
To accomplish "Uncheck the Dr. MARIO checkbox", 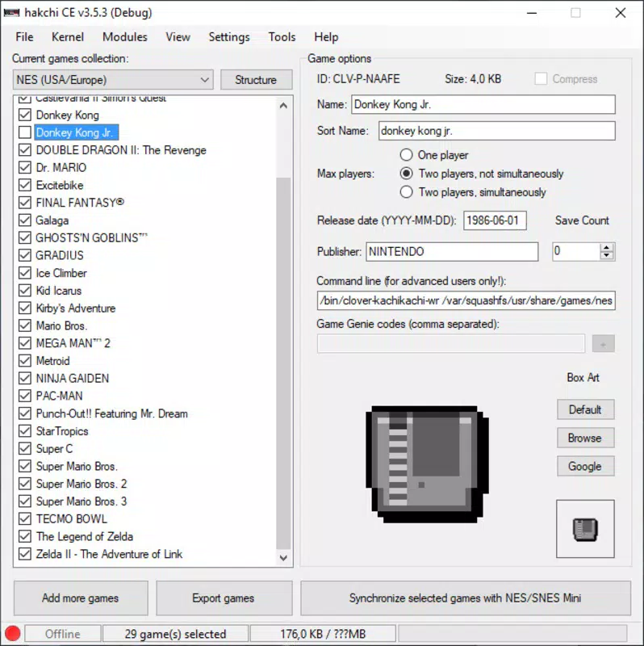I will (x=25, y=167).
